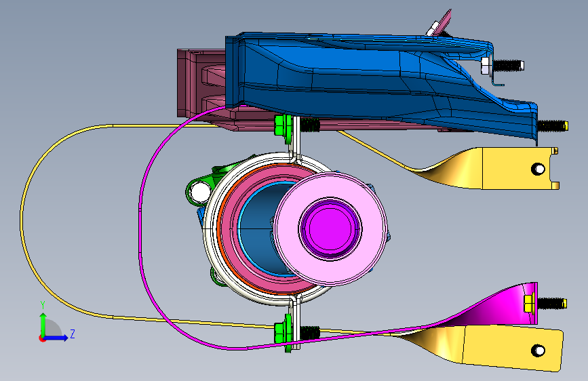Click the hole in upper yellow tab
588x381 pixels.
click(x=538, y=169)
